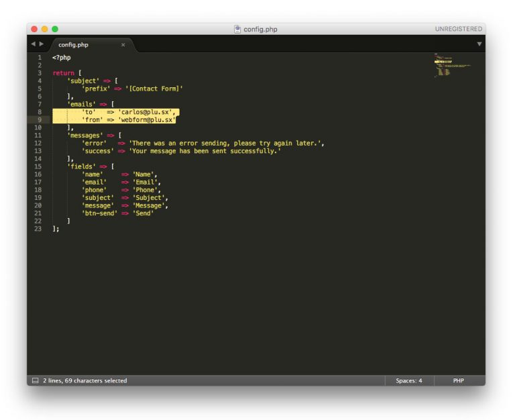Click the yellow minimize window button
Image resolution: width=515 pixels, height=420 pixels.
(x=45, y=29)
